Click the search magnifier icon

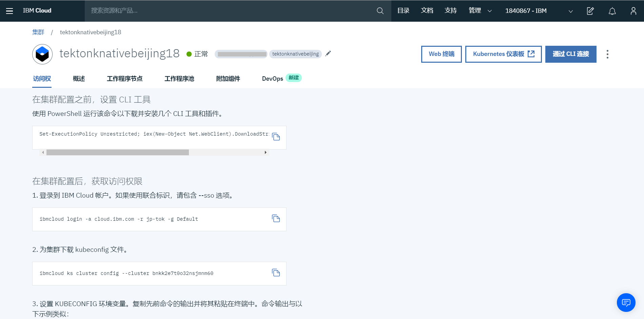pos(380,11)
